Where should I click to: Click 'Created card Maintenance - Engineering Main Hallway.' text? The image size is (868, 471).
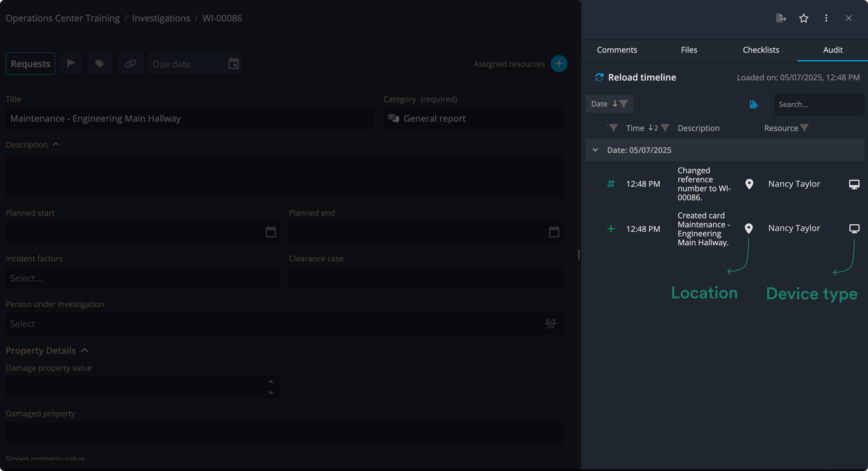pos(704,229)
